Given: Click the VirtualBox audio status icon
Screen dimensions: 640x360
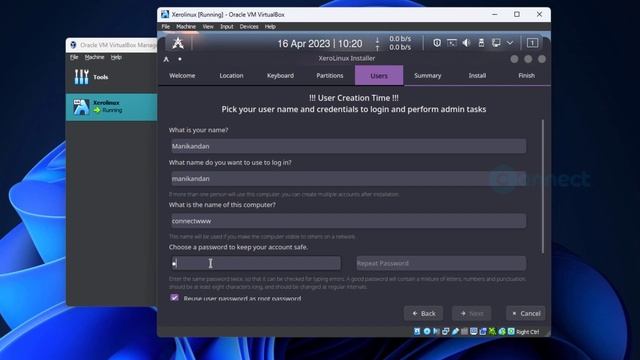Looking at the screenshot, I should pyautogui.click(x=436, y=331).
